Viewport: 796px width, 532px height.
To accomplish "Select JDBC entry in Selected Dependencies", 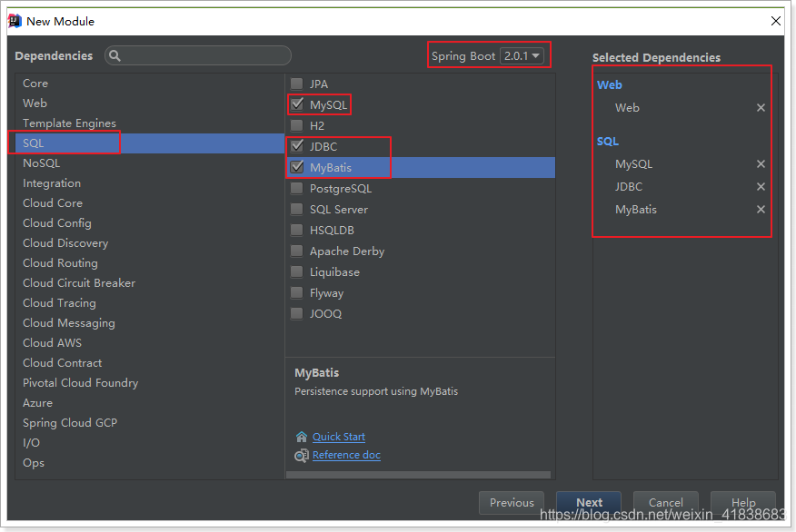I will pyautogui.click(x=629, y=187).
